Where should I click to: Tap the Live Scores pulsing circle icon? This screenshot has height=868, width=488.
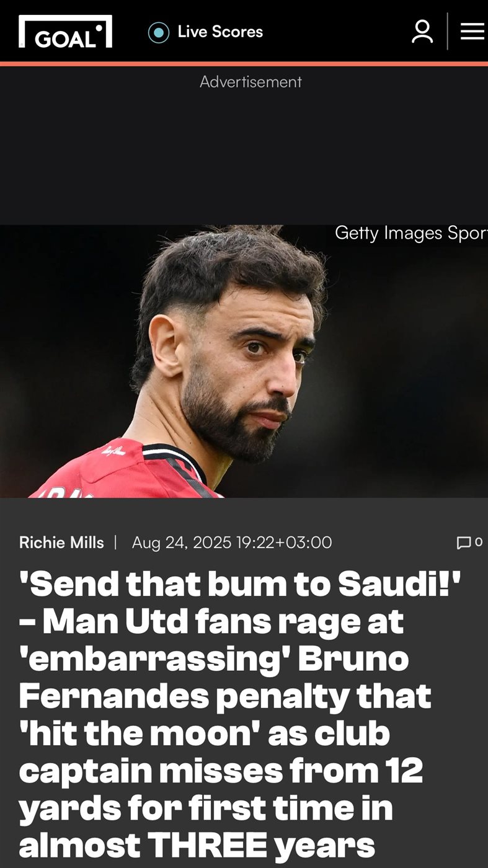point(159,32)
